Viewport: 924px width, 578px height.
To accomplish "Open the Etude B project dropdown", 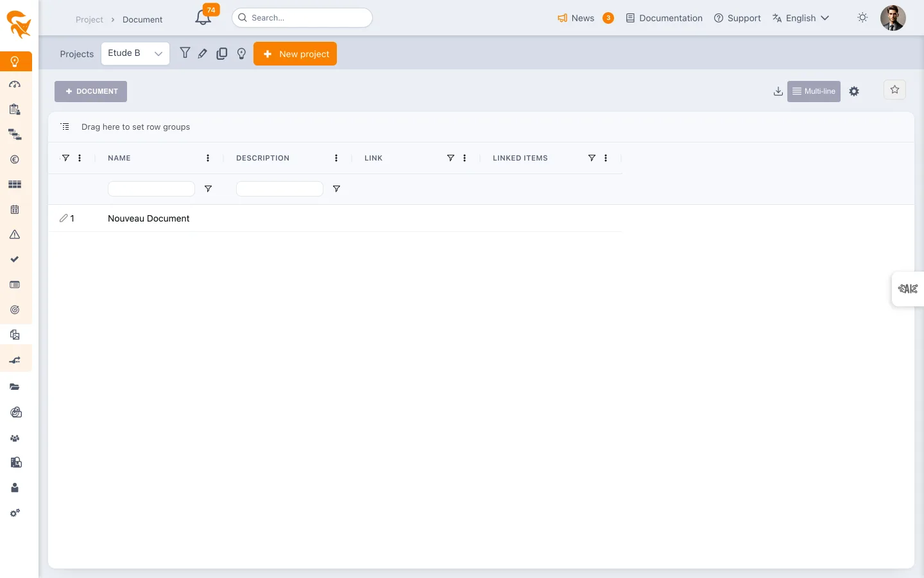I will point(135,54).
